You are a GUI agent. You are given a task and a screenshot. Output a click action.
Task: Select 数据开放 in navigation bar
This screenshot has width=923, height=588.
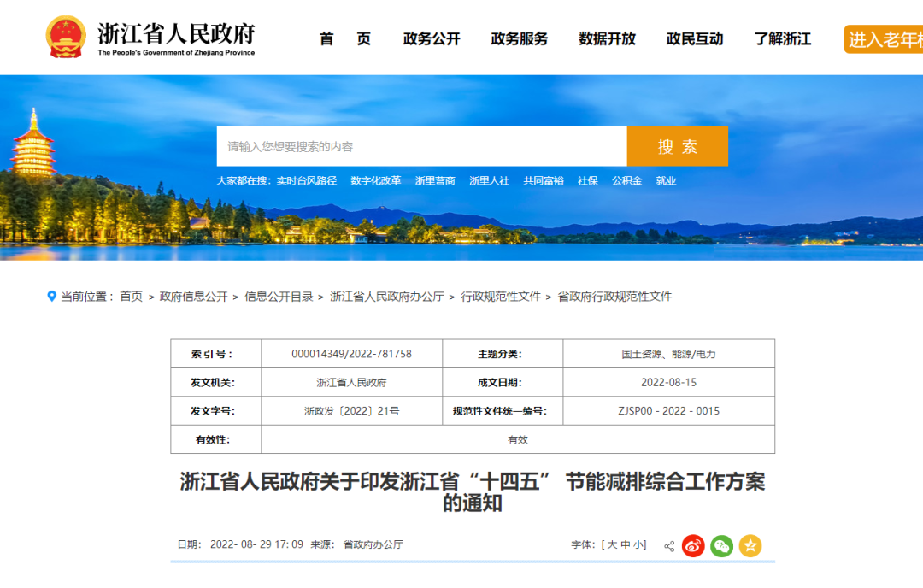pos(607,38)
